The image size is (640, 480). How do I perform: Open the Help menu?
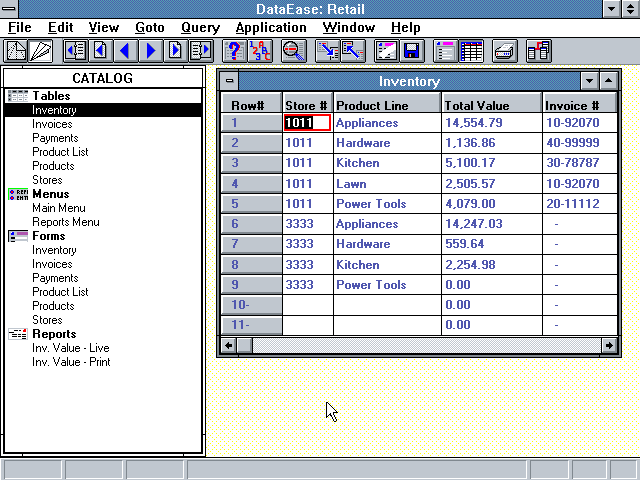pyautogui.click(x=405, y=27)
